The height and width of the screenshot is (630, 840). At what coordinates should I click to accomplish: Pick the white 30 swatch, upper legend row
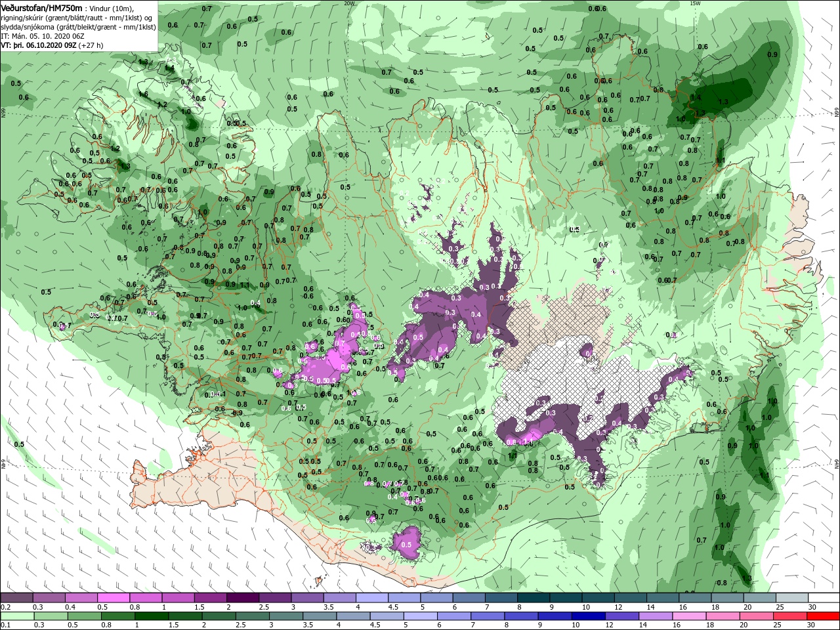click(x=824, y=598)
